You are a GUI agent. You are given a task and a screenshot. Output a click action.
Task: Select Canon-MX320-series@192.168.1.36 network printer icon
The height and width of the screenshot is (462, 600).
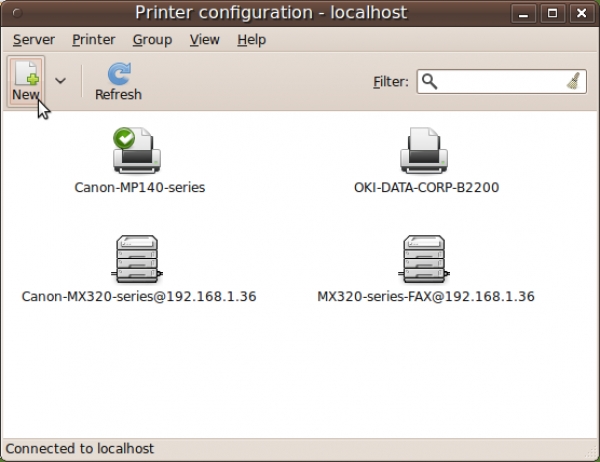(x=137, y=259)
